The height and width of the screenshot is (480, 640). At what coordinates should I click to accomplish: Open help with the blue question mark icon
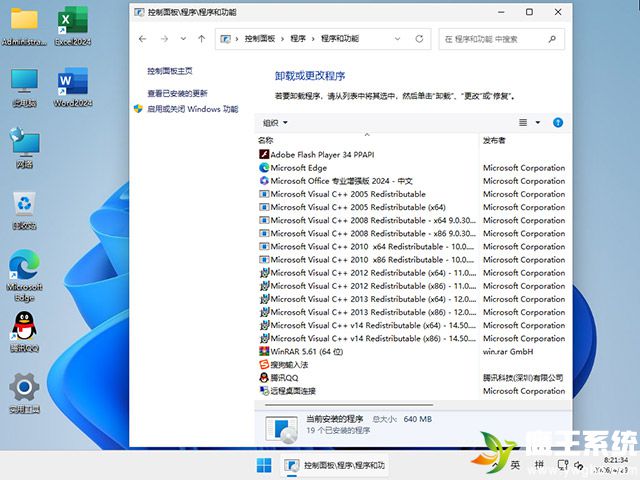pyautogui.click(x=558, y=122)
